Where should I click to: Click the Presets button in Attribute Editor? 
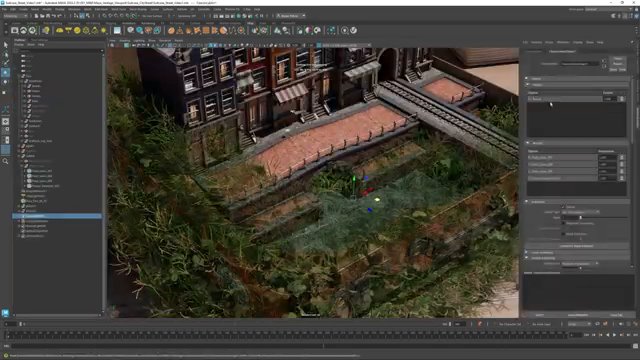tap(618, 64)
